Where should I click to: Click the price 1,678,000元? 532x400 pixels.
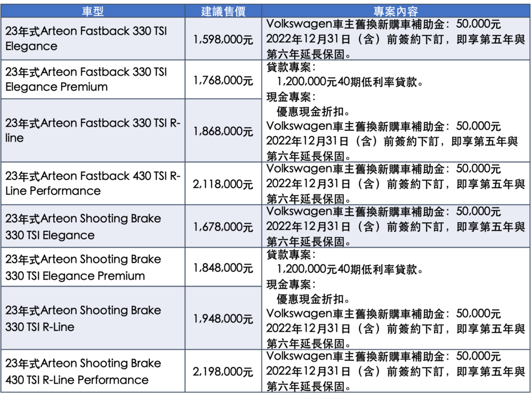click(223, 227)
